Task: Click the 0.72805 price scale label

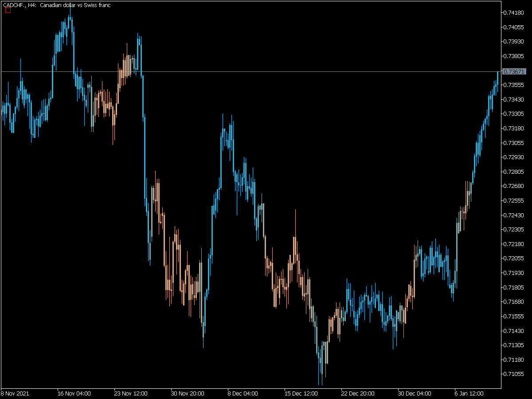Action: click(x=514, y=172)
